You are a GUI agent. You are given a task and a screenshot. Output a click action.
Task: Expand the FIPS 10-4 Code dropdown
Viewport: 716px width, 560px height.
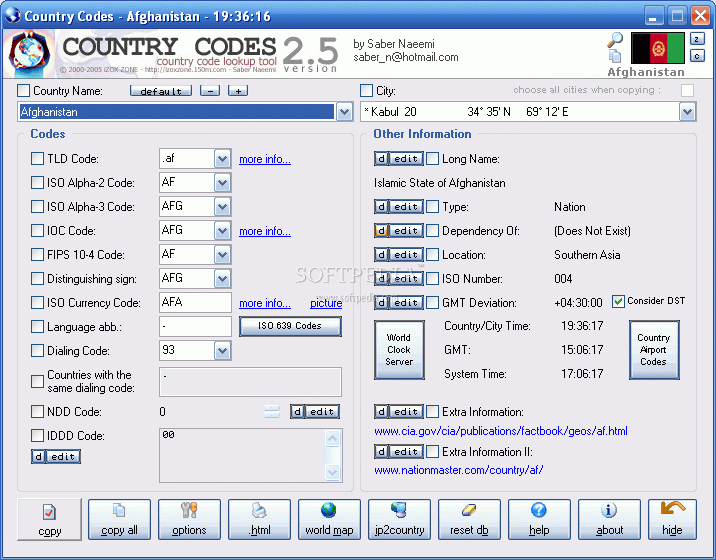pyautogui.click(x=222, y=255)
